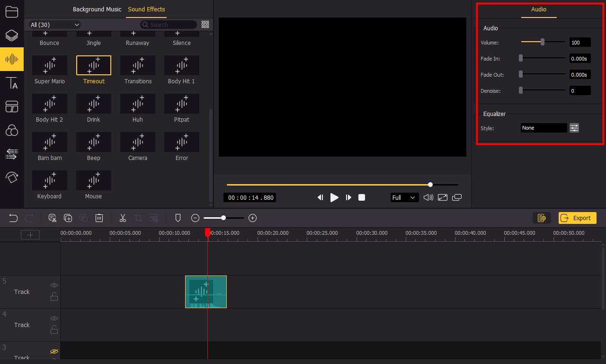Switch sound effects to grid view
This screenshot has height=364, width=606.
[205, 25]
